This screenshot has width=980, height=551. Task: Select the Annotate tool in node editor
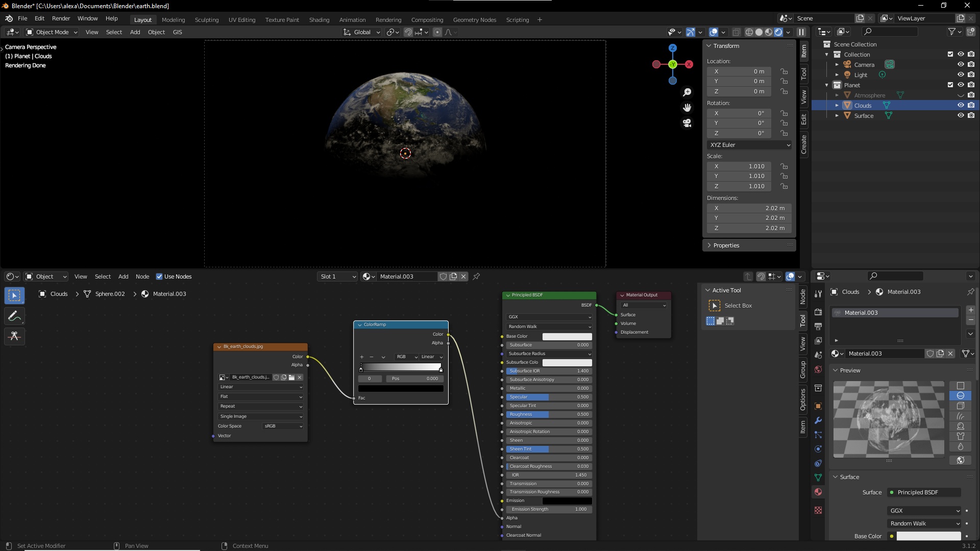tap(14, 316)
